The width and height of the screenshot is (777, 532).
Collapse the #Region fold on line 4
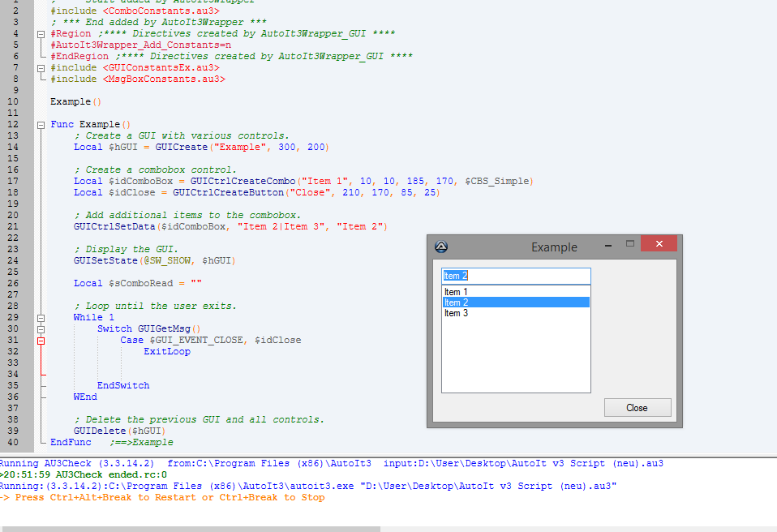41,34
